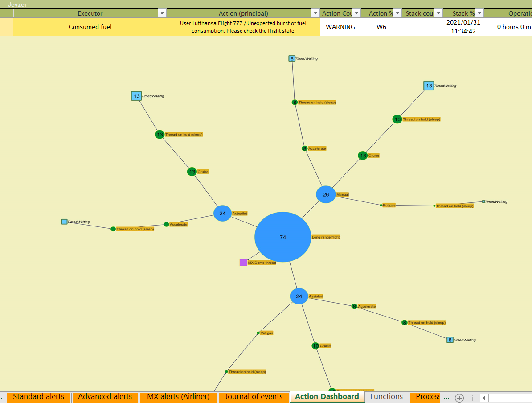Click the green Cruise node under Manual

(x=363, y=156)
